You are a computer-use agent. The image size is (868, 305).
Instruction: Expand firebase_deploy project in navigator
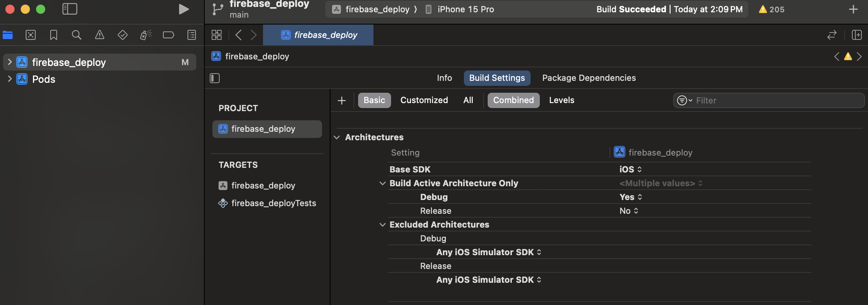pyautogui.click(x=10, y=62)
